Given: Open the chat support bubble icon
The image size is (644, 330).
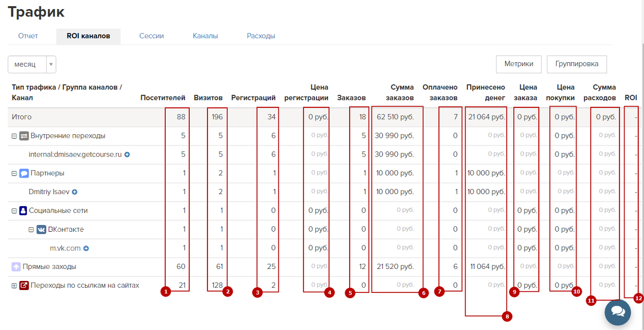Looking at the screenshot, I should tap(618, 313).
